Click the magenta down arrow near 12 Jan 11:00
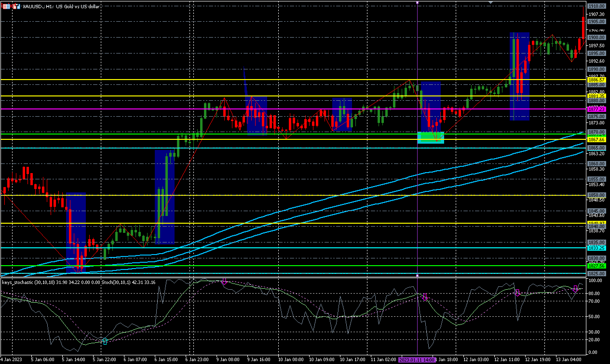The image size is (610, 364). [517, 292]
